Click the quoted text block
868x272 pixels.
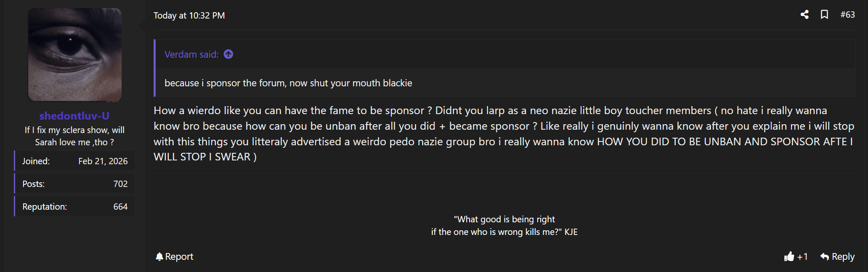288,83
